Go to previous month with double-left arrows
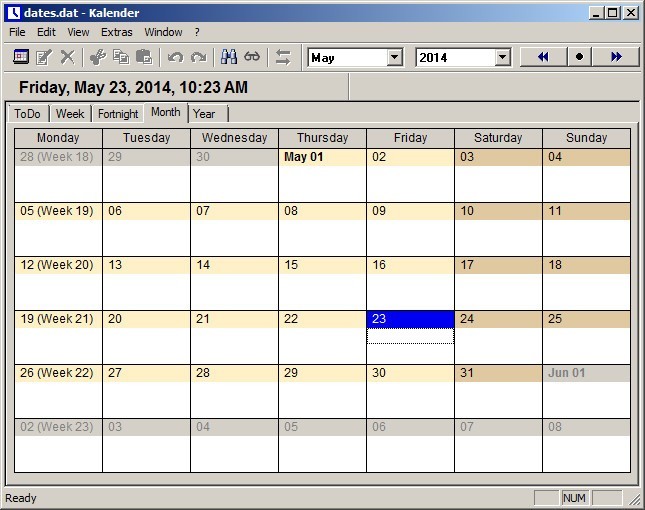Screen dimensions: 645x510 coord(543,57)
